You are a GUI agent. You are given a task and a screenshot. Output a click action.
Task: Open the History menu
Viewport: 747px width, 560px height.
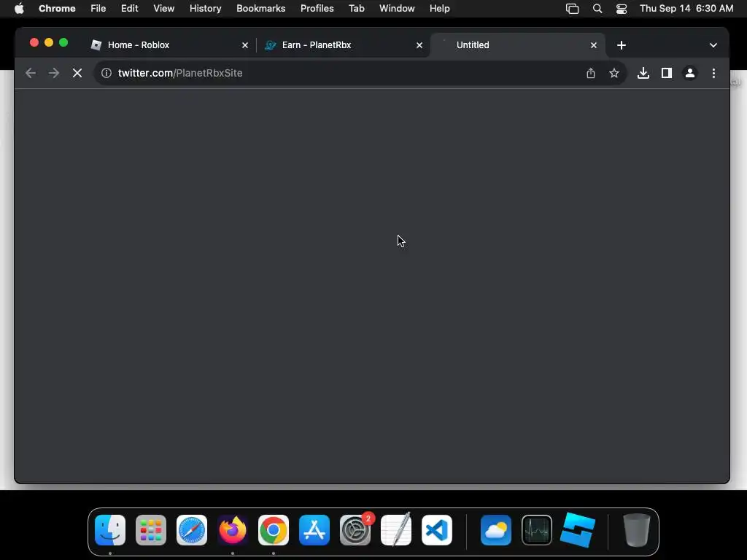click(205, 8)
